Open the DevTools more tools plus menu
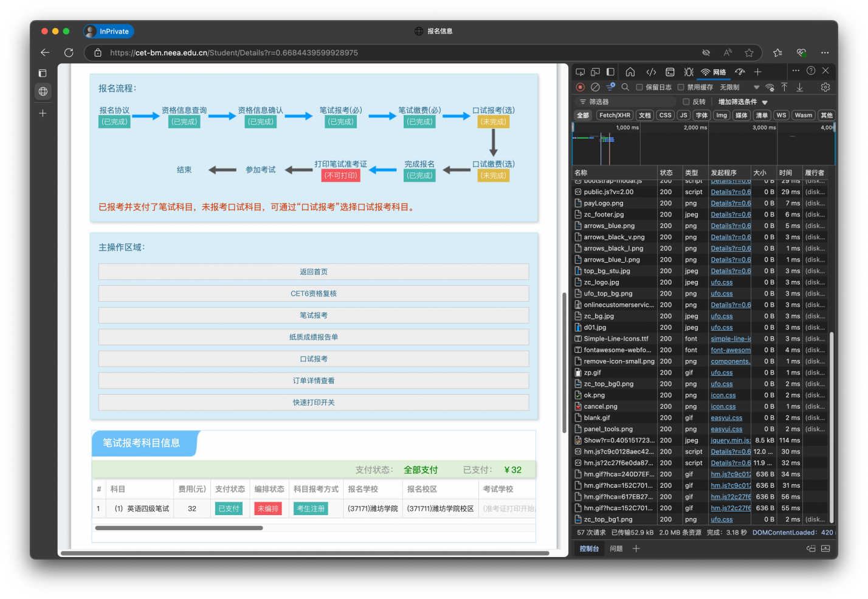This screenshot has width=868, height=599. [757, 72]
